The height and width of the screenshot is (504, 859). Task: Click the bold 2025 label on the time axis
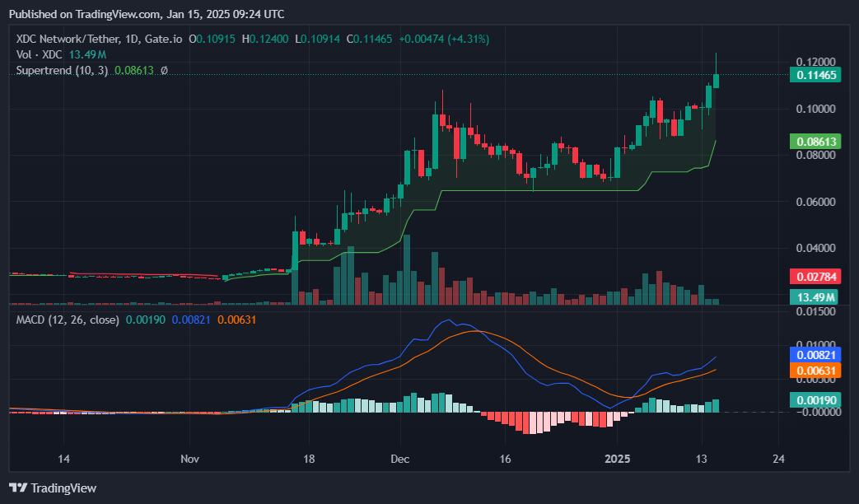[x=618, y=459]
